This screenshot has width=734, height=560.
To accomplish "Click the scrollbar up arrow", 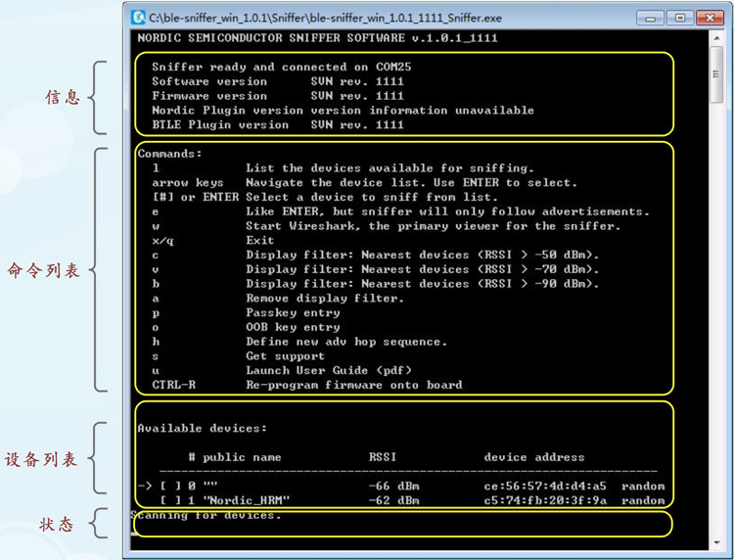I will (x=716, y=37).
